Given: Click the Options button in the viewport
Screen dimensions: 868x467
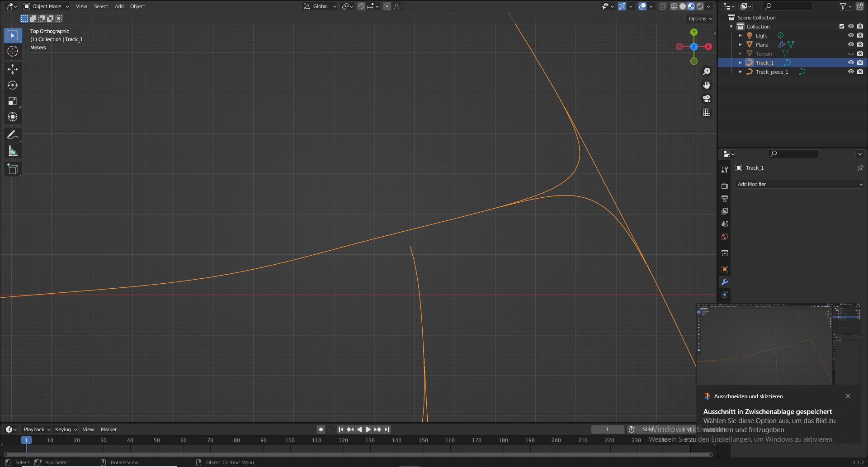Looking at the screenshot, I should (x=699, y=19).
